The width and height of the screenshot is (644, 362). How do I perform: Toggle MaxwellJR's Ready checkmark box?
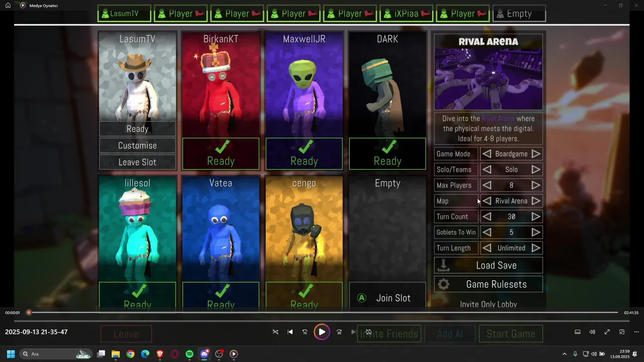304,154
